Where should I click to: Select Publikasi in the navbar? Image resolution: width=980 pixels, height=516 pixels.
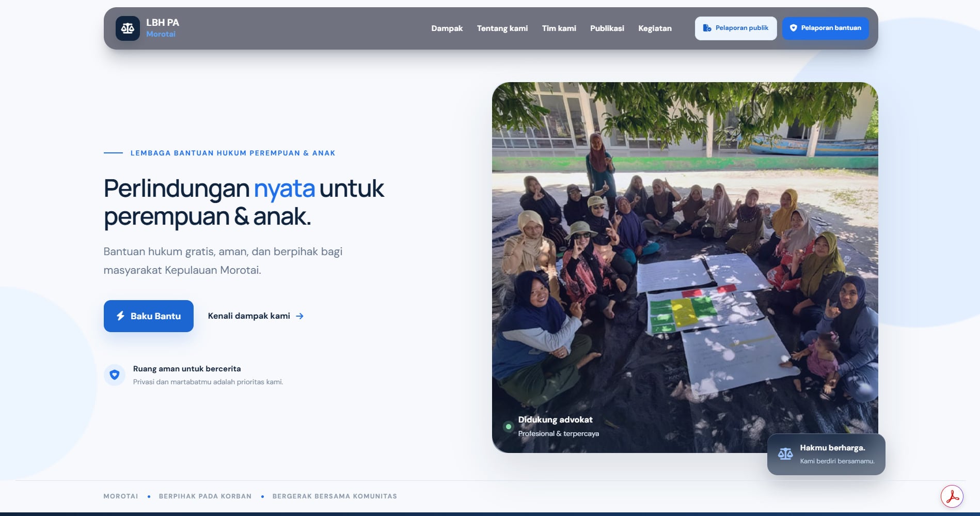[607, 28]
